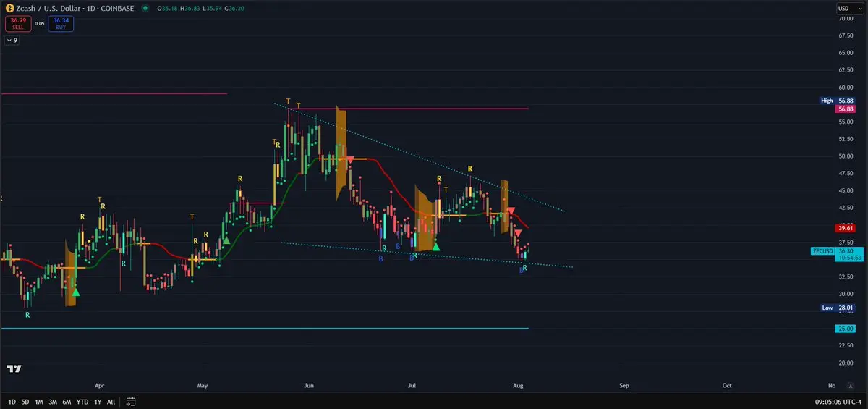This screenshot has height=409, width=868.
Task: Click the green up-arrow signal in May
Action: (x=226, y=240)
